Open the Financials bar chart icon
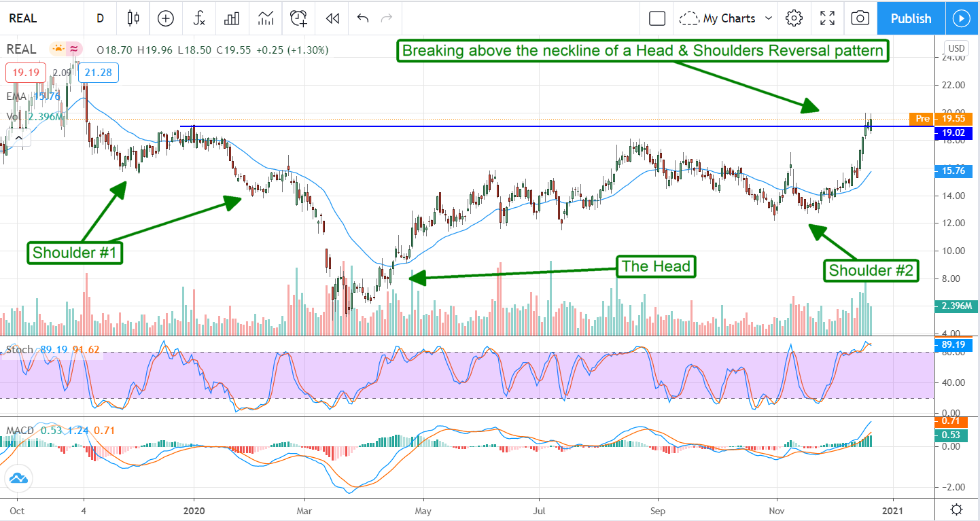The width and height of the screenshot is (980, 521). point(232,18)
